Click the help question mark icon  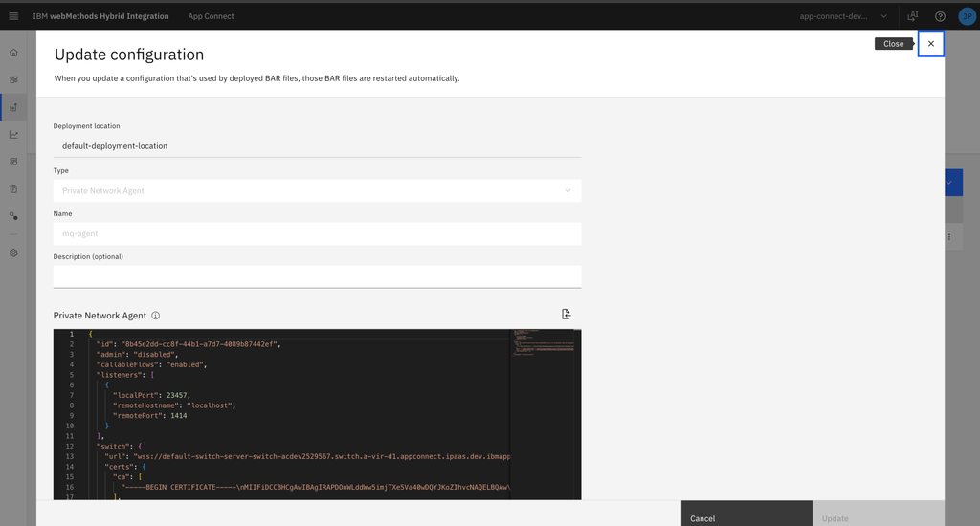[x=940, y=16]
